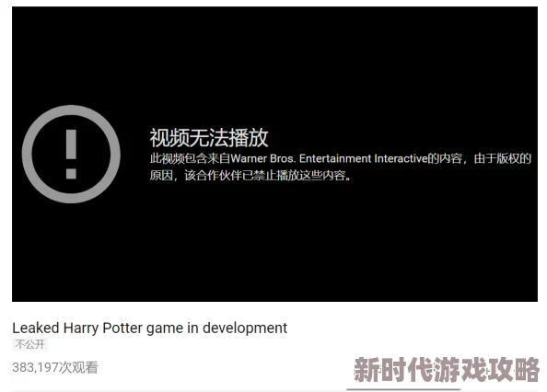The width and height of the screenshot is (547, 392).
Task: Click the '不公开' unlisted badge
Action: [30, 345]
